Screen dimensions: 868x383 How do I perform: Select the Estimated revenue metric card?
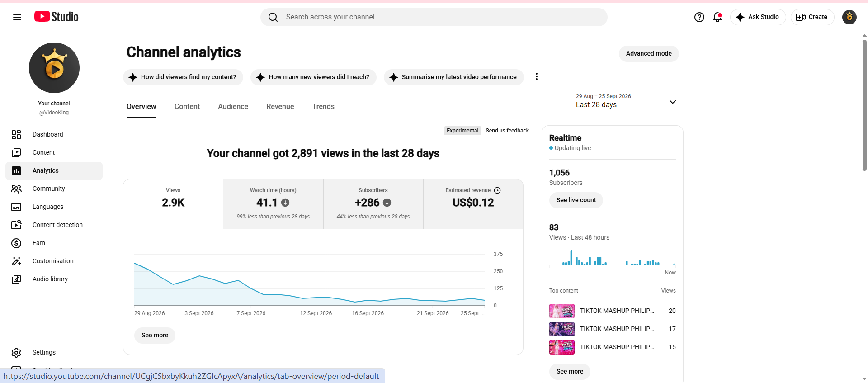[x=473, y=204]
